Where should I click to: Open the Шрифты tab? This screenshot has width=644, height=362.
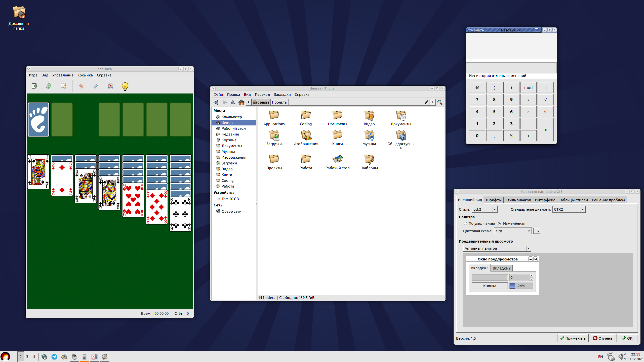click(x=493, y=200)
